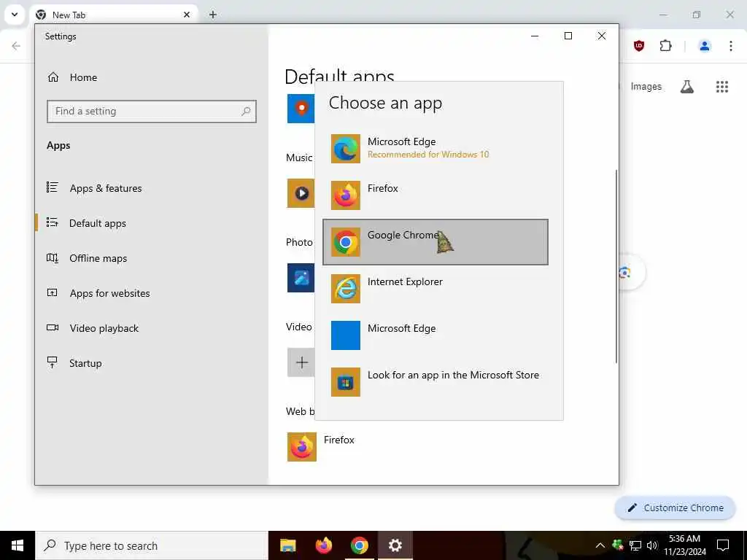
Task: Close the New Tab tab
Action: (187, 15)
